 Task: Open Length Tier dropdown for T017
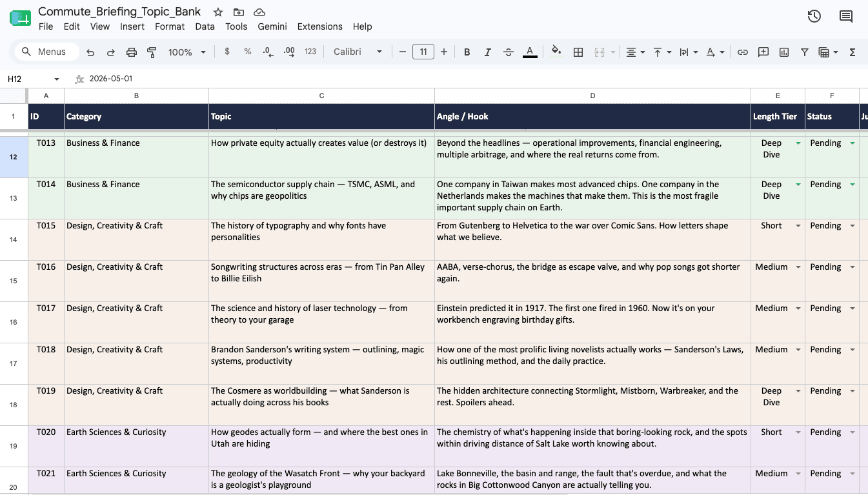pyautogui.click(x=798, y=308)
